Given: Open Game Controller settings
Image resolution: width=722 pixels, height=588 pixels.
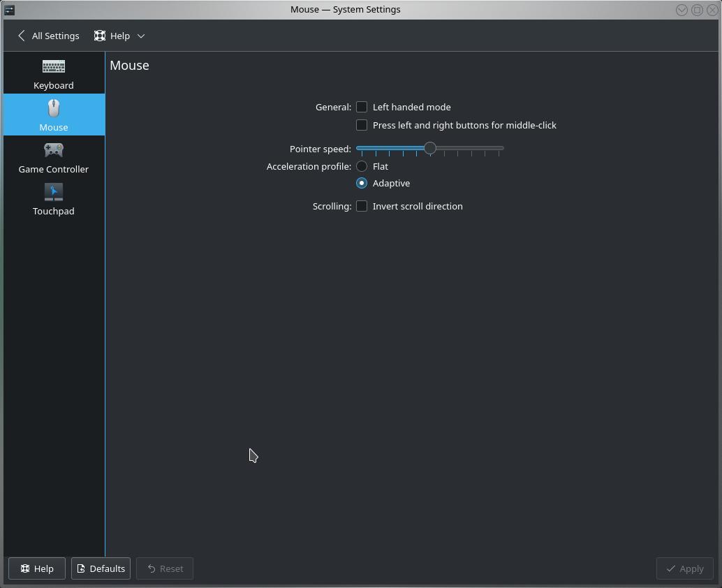Looking at the screenshot, I should [x=54, y=156].
